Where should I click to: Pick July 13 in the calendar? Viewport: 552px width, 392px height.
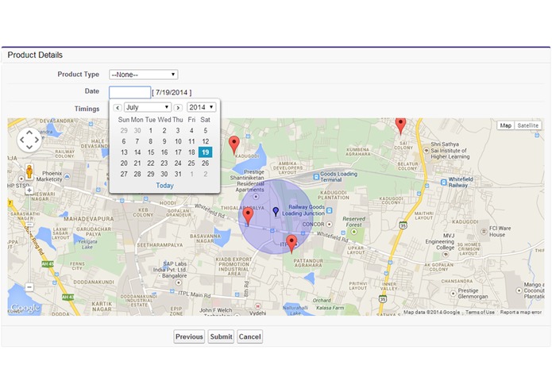(x=124, y=152)
